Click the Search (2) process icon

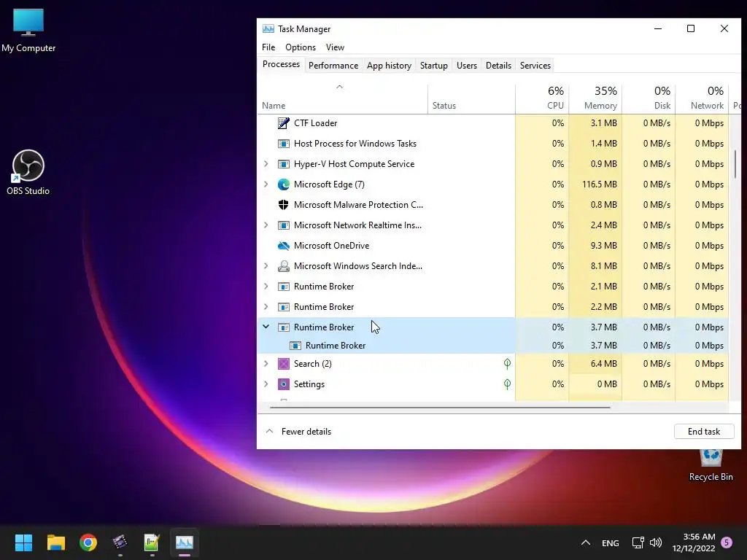pyautogui.click(x=284, y=364)
